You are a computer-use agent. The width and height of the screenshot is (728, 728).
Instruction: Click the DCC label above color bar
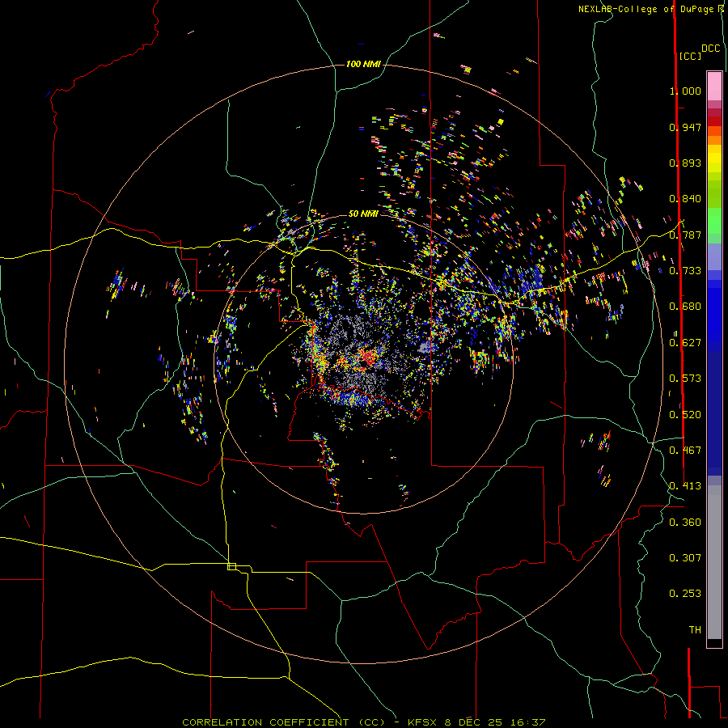coord(710,49)
